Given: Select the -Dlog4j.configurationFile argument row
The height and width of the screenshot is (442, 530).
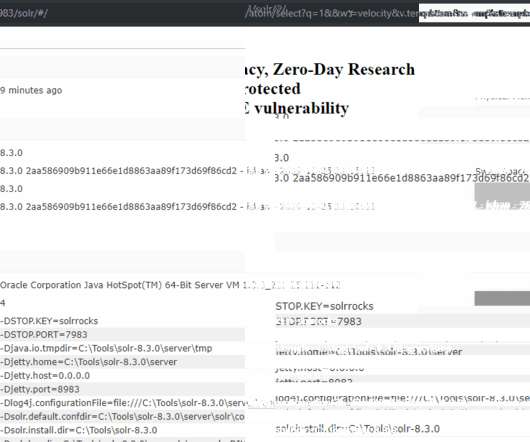Looking at the screenshot, I should (124, 403).
